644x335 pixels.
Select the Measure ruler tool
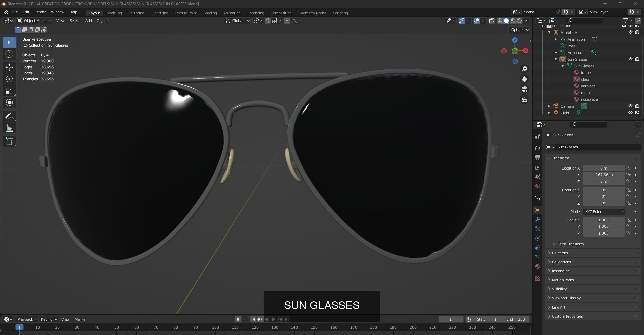point(9,128)
